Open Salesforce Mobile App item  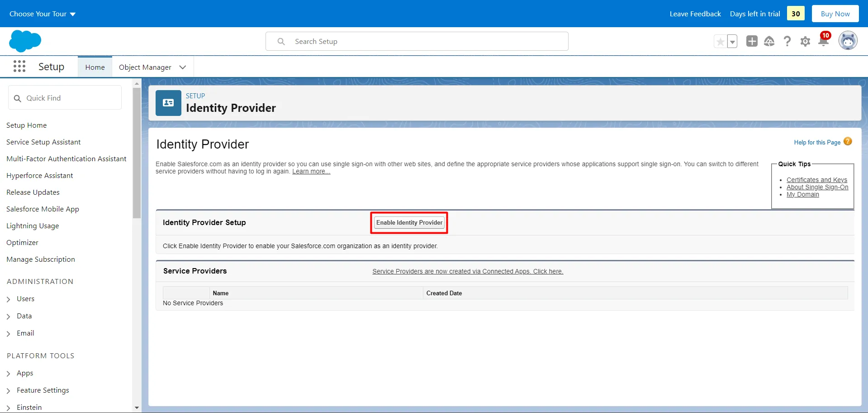[43, 209]
